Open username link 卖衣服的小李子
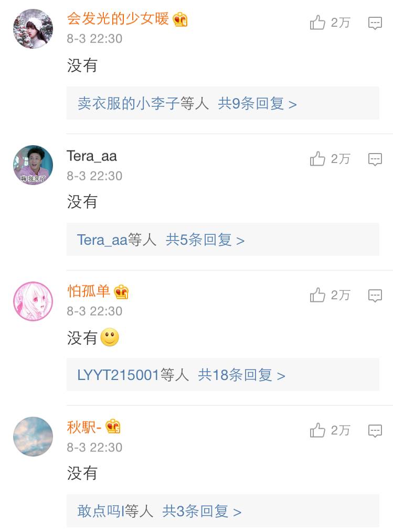The height and width of the screenshot is (532, 393). click(129, 103)
